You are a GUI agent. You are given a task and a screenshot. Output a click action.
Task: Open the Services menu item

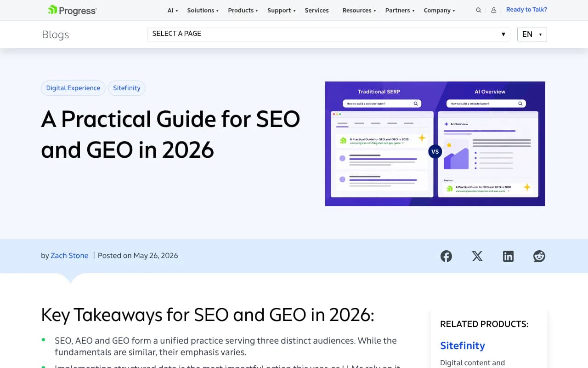click(x=317, y=10)
